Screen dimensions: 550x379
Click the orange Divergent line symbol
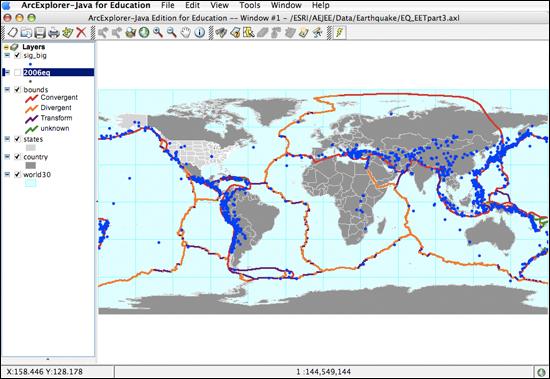(32, 108)
